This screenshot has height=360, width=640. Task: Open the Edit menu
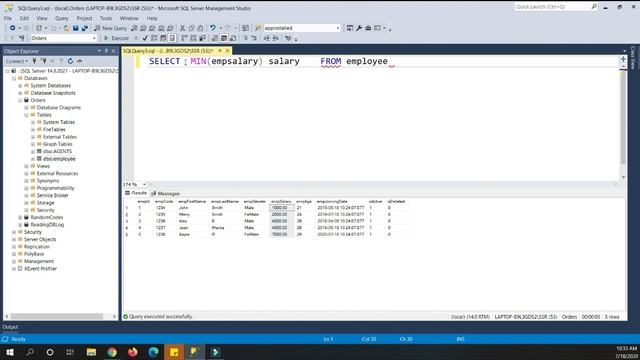click(x=24, y=18)
